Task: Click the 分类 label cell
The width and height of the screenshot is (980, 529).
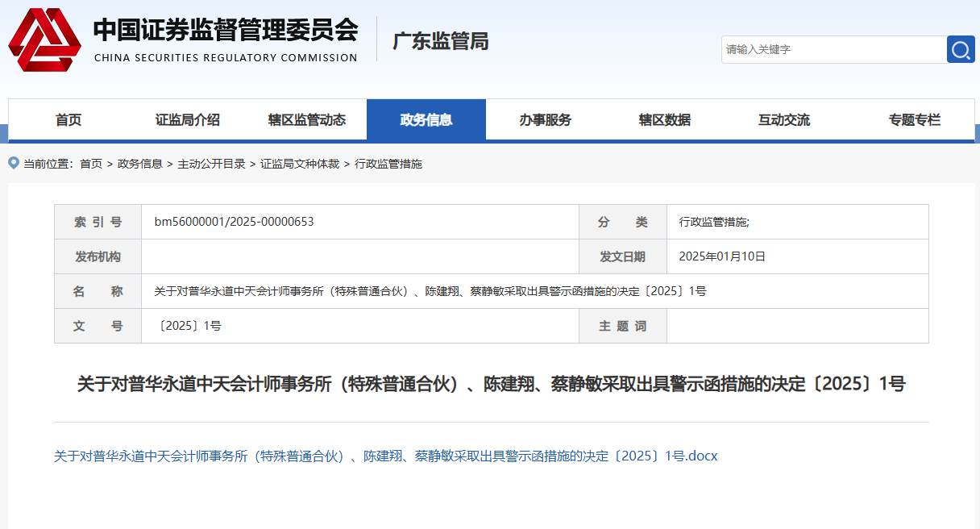Action: click(x=623, y=222)
